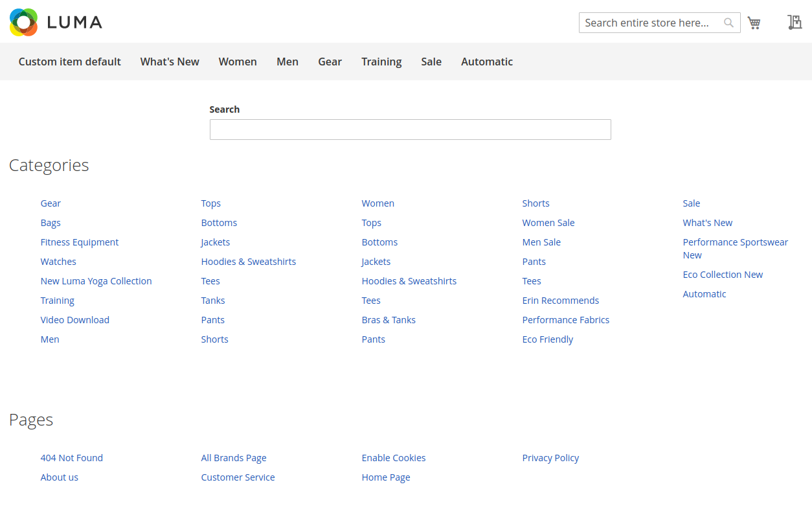This screenshot has height=513, width=812.
Task: Open Automatic in the navigation bar
Action: 487,62
